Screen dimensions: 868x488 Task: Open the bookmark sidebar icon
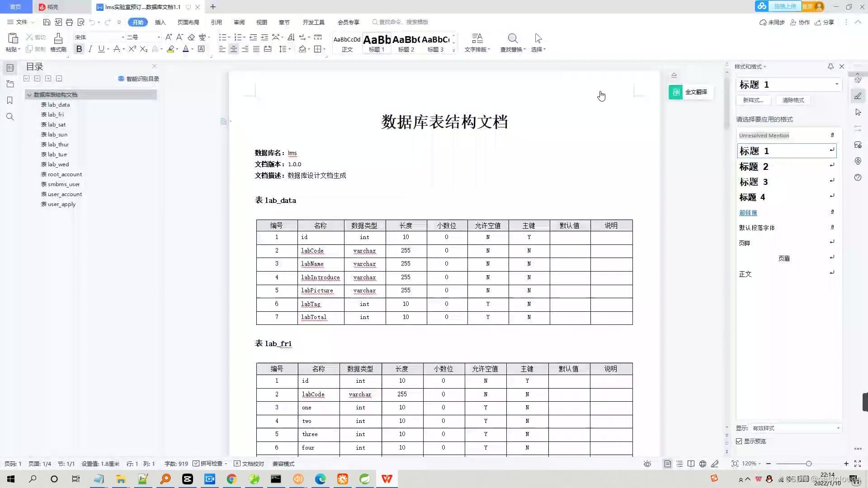pos(10,100)
